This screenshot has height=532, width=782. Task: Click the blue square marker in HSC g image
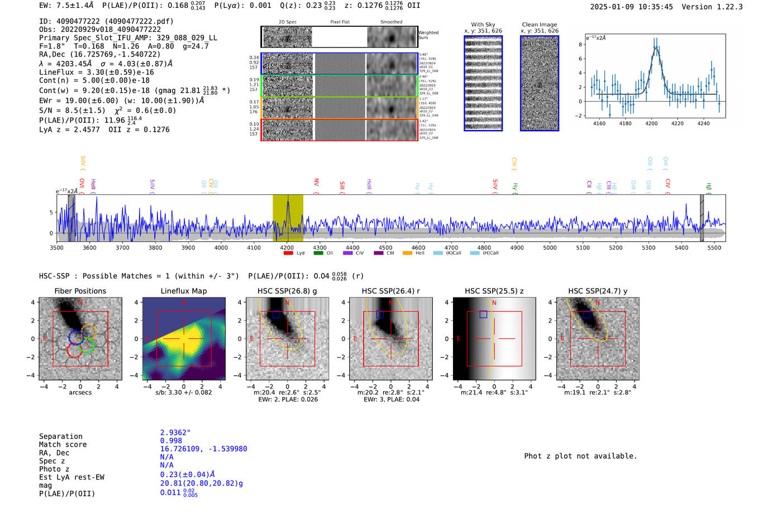coord(276,314)
